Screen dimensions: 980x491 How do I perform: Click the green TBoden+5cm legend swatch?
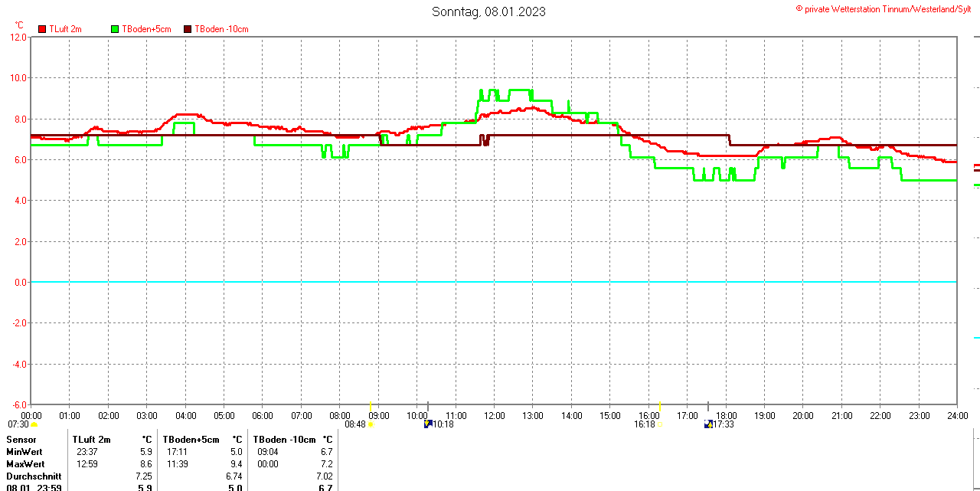coord(115,29)
